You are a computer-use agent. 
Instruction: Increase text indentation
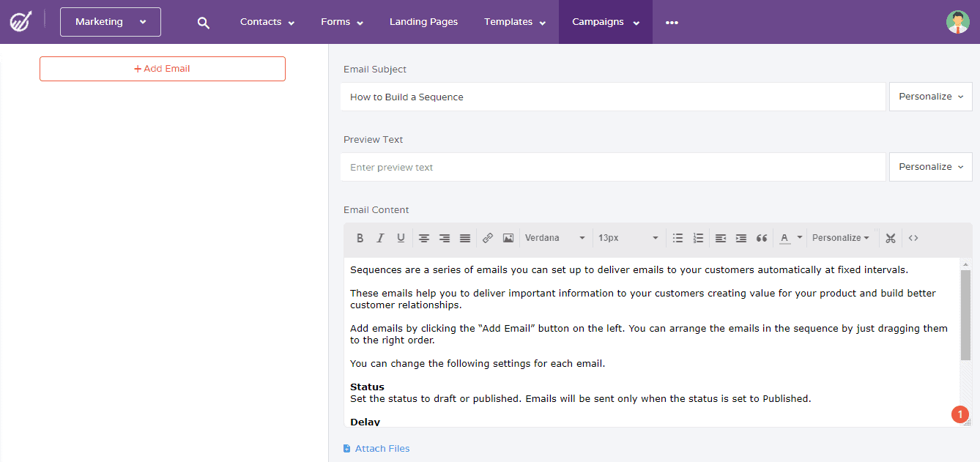pos(740,237)
